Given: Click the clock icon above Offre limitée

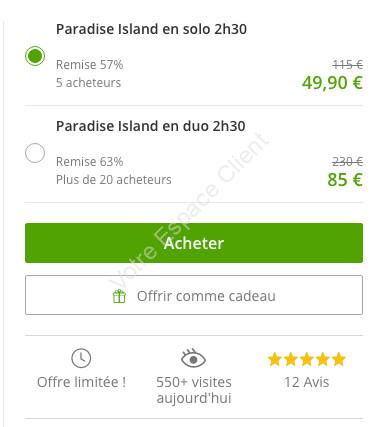Looking at the screenshot, I should (x=81, y=358).
